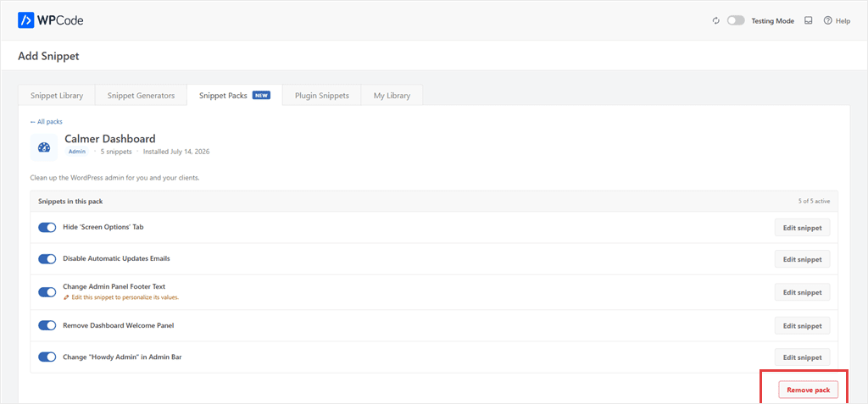Open the inbox notifications icon
868x404 pixels.
tap(808, 20)
